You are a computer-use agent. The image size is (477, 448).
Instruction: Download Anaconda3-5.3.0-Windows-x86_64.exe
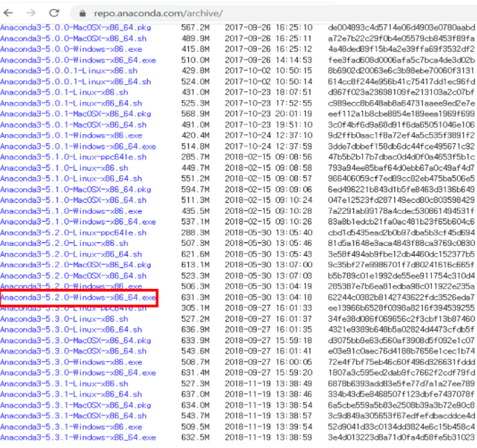pos(78,373)
